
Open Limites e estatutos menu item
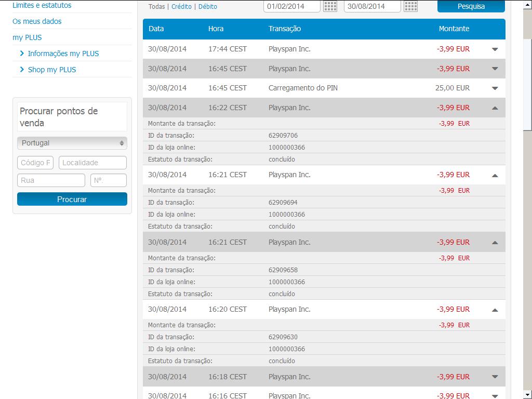[42, 5]
